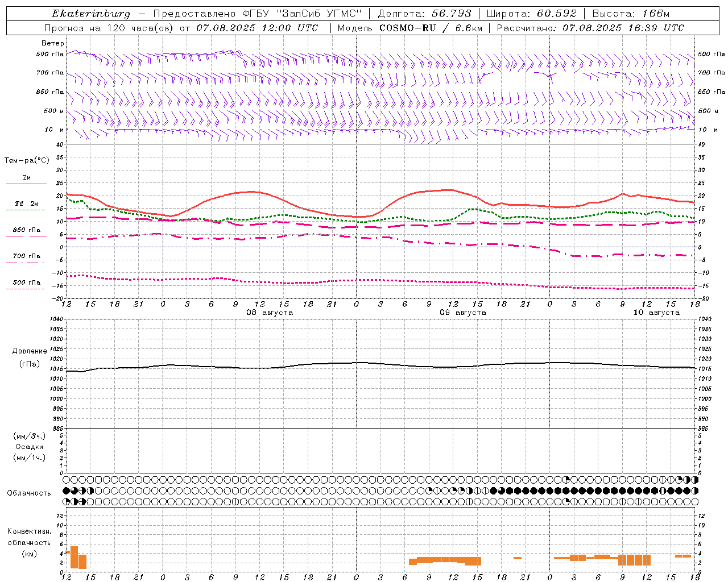Click the "Конвективн." convective cloud label
This screenshot has height=582, width=728.
tap(30, 531)
